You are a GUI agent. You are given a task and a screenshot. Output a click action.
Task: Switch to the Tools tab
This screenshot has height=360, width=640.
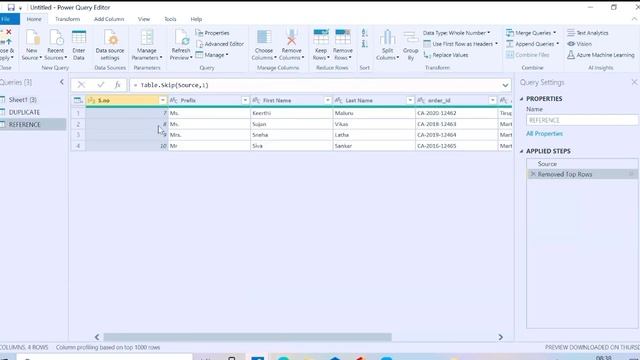click(x=170, y=19)
